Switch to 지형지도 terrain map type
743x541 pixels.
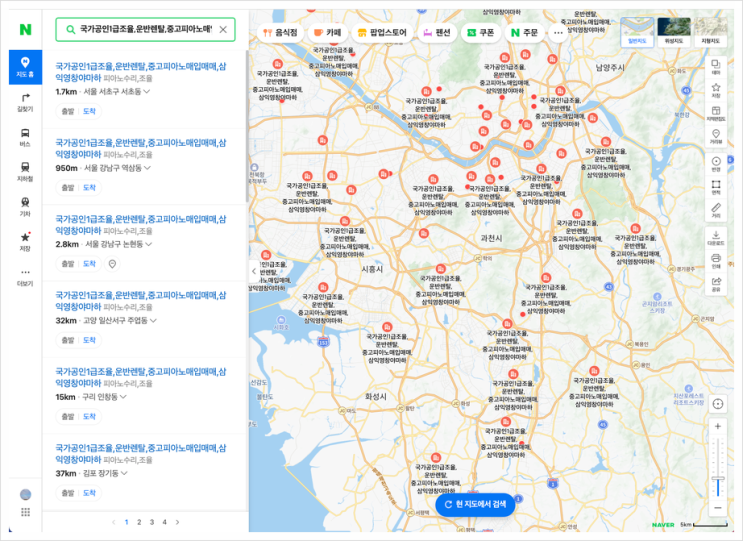[x=710, y=32]
